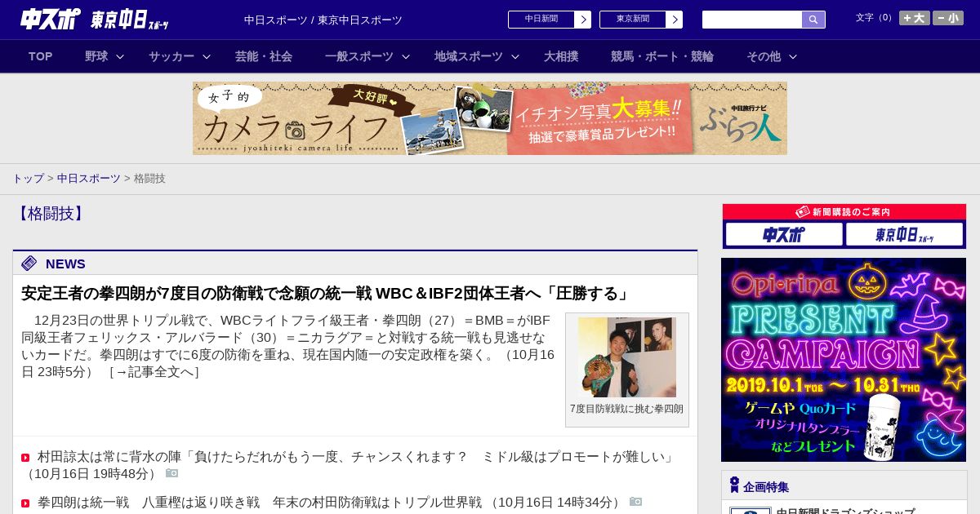Click the ［→記事全文へ］ link
Screen dimensions: 980x514
click(x=154, y=372)
